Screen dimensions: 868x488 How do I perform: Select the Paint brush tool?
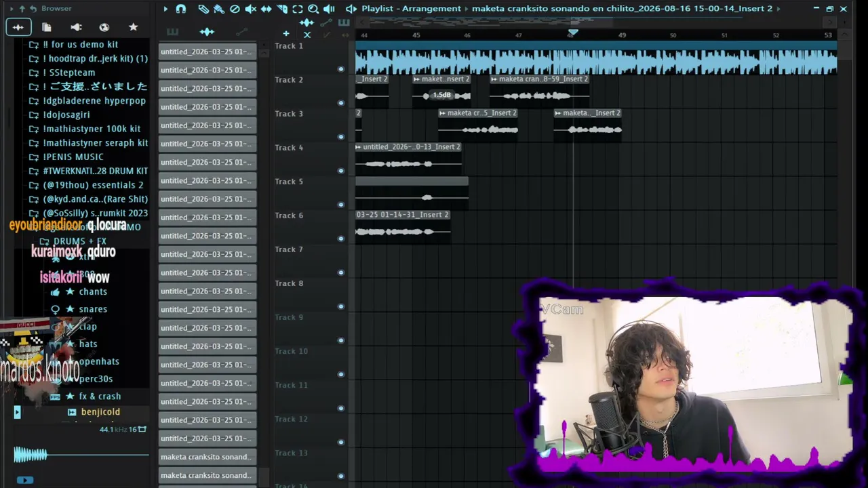(x=219, y=9)
